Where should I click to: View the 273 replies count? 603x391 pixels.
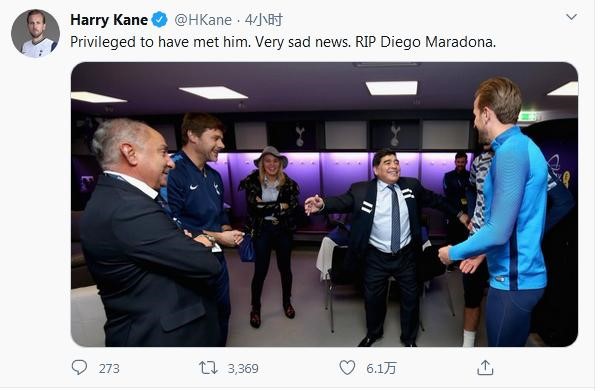coord(109,369)
